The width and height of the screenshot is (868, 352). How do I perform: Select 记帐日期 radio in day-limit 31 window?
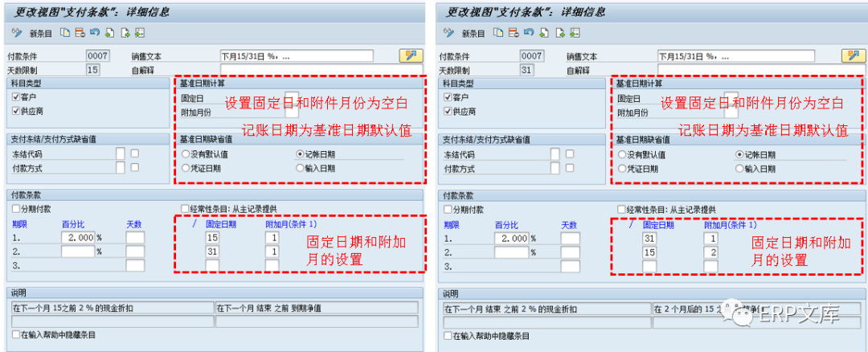pos(739,154)
